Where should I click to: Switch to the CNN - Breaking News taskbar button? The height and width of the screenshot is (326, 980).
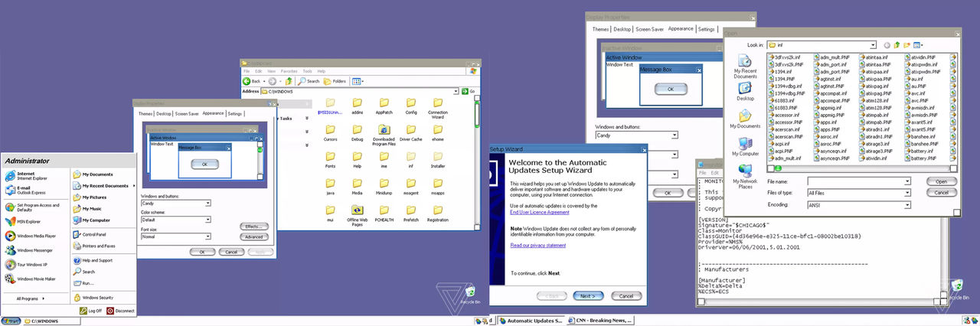coord(601,321)
